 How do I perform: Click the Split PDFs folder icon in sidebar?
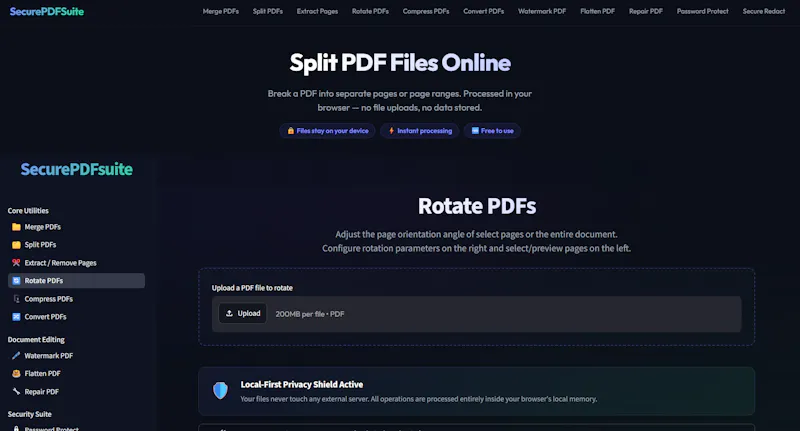point(16,245)
